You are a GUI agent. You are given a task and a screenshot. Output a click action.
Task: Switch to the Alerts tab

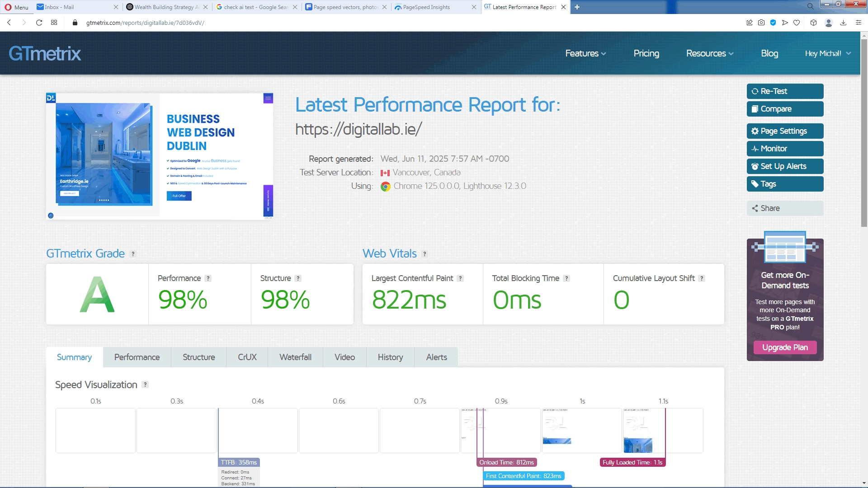pos(437,357)
